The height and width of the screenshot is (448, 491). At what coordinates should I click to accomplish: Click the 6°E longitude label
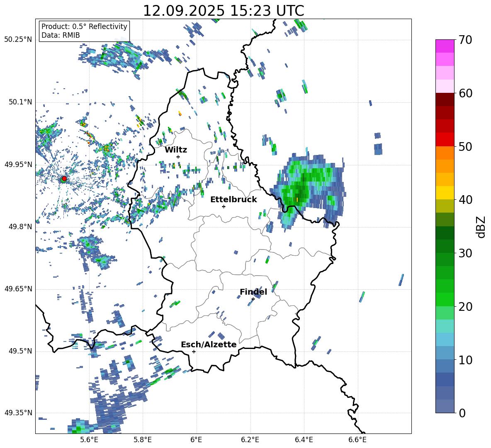point(196,440)
